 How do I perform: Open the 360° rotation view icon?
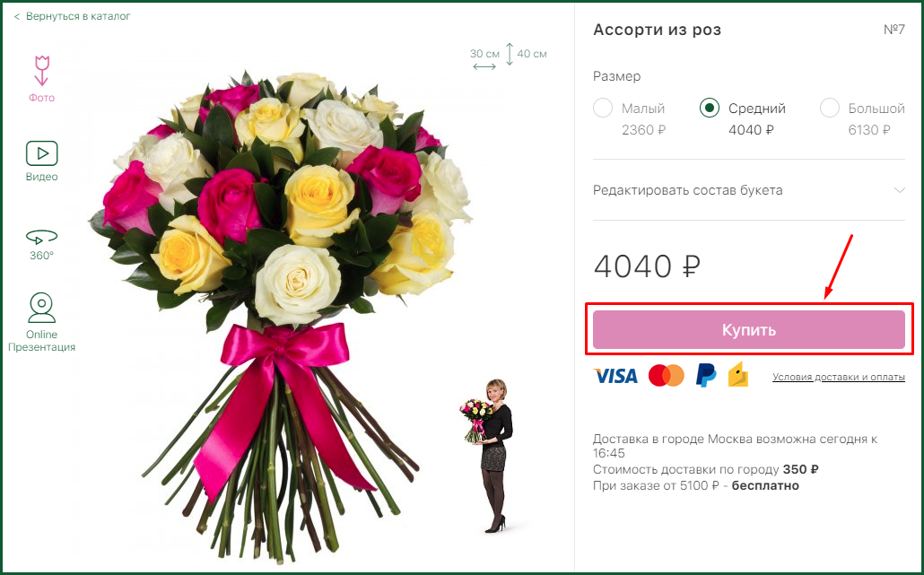(42, 237)
